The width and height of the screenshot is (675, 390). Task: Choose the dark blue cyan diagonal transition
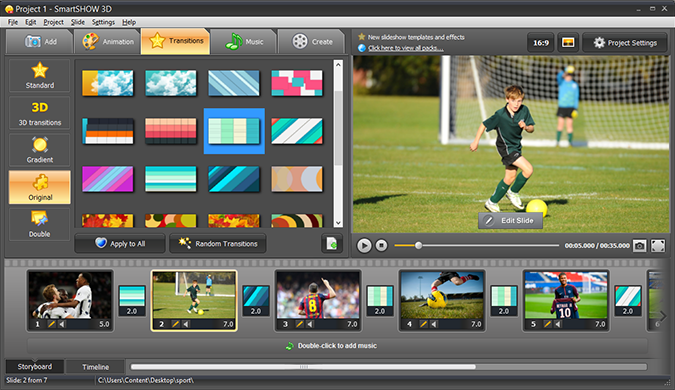(234, 179)
